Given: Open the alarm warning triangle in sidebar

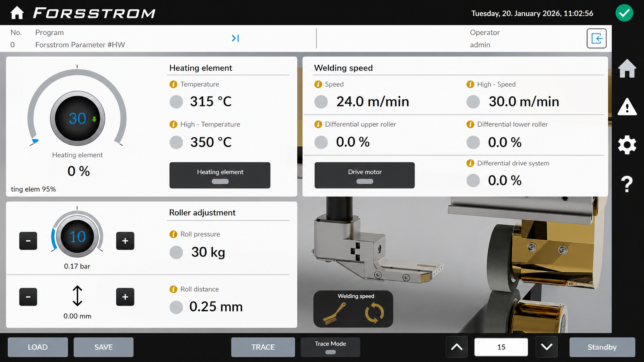Looking at the screenshot, I should coord(627,107).
